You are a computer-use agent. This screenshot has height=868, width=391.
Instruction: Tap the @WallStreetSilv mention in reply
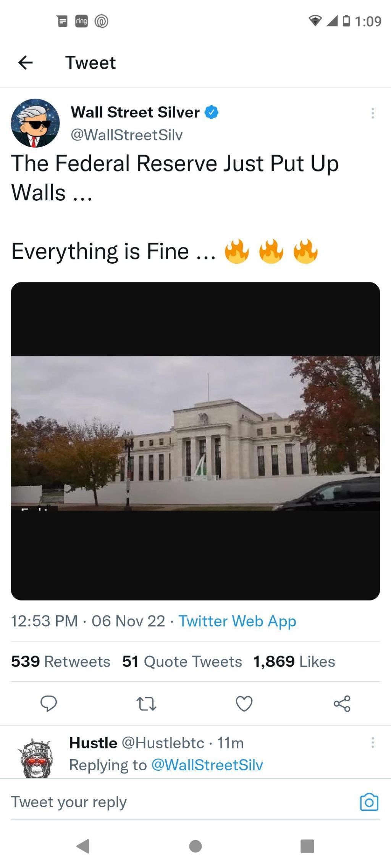(207, 765)
